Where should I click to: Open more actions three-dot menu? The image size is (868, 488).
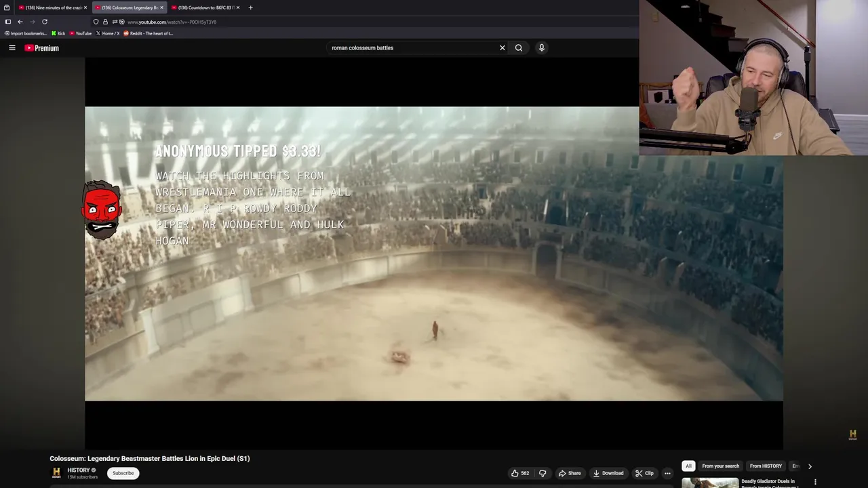[x=667, y=473]
